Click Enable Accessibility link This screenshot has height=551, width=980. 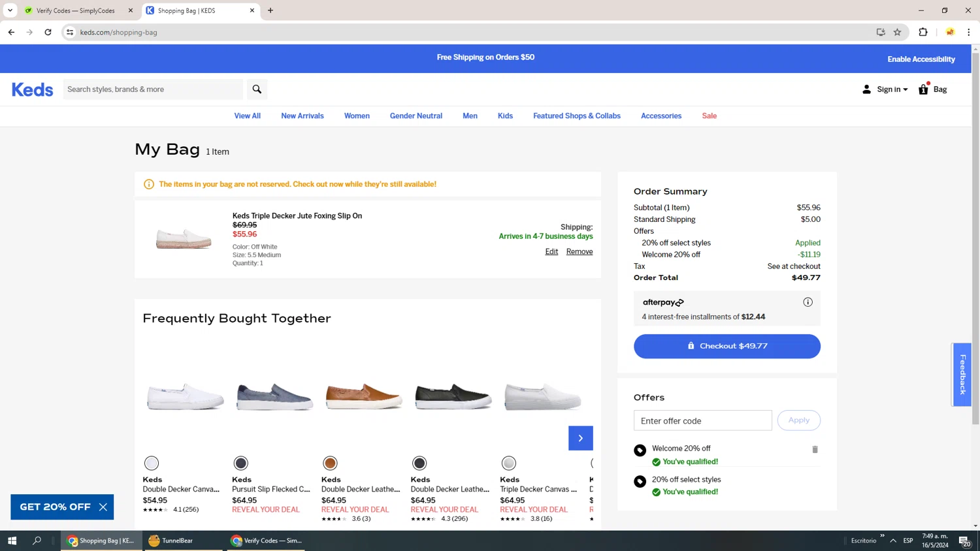[x=921, y=59]
